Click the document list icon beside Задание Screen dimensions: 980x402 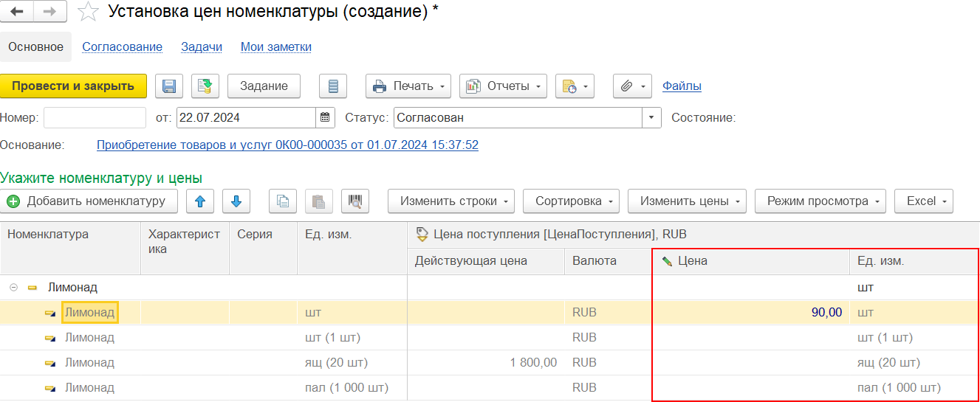pyautogui.click(x=333, y=86)
